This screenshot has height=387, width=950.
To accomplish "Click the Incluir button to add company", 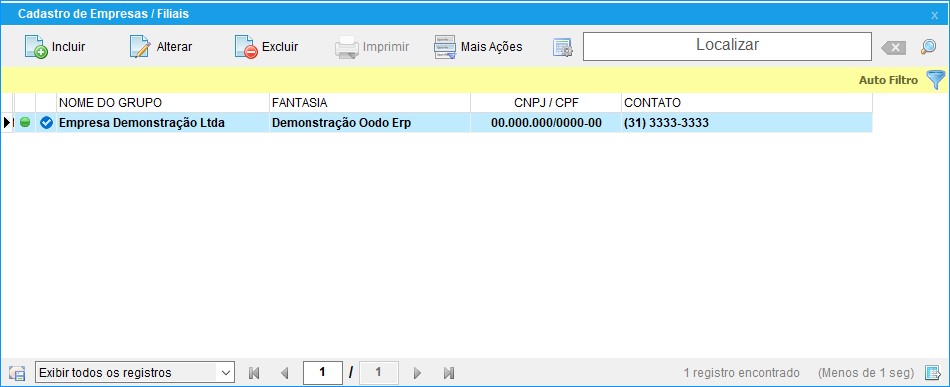I will point(55,47).
